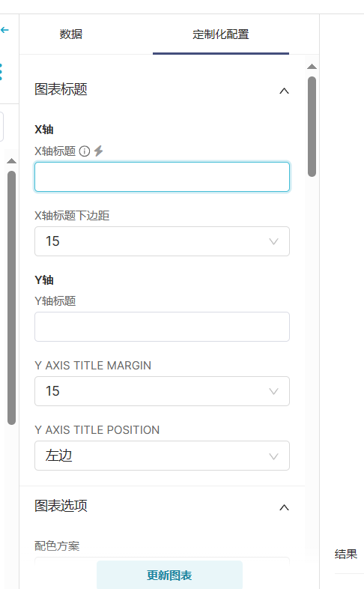Collapse the 图表标题 section
This screenshot has width=364, height=589.
[x=284, y=91]
